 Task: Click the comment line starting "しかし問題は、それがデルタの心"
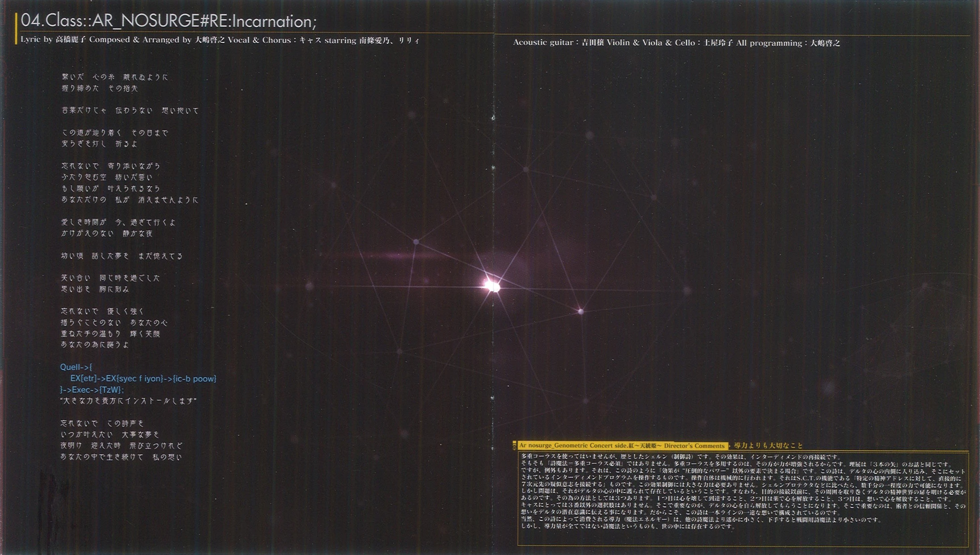743,492
